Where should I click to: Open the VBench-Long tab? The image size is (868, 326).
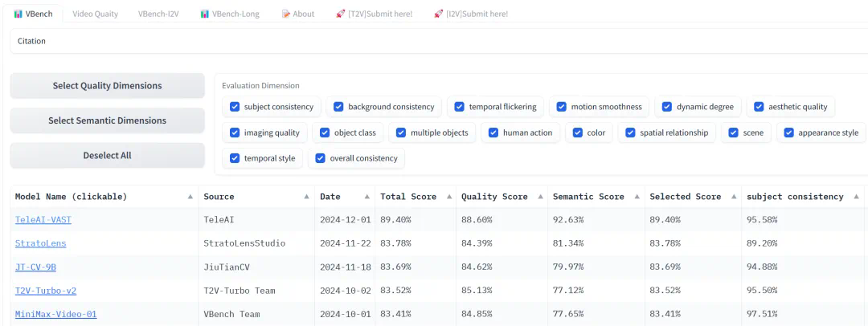tap(230, 14)
